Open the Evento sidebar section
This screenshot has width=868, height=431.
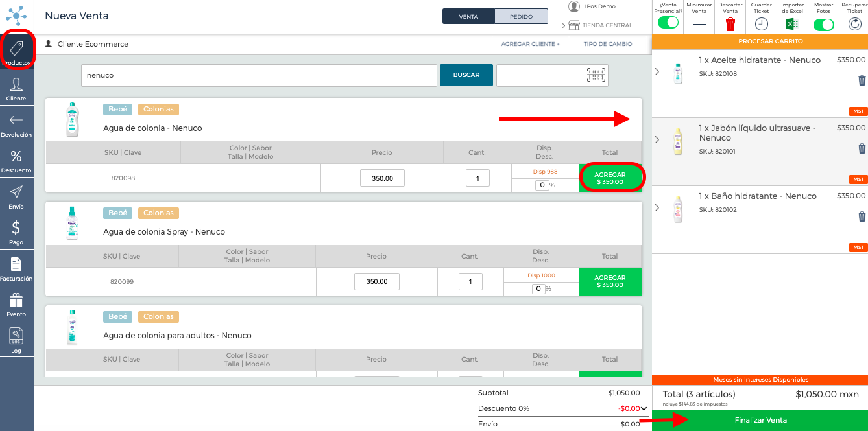click(16, 305)
